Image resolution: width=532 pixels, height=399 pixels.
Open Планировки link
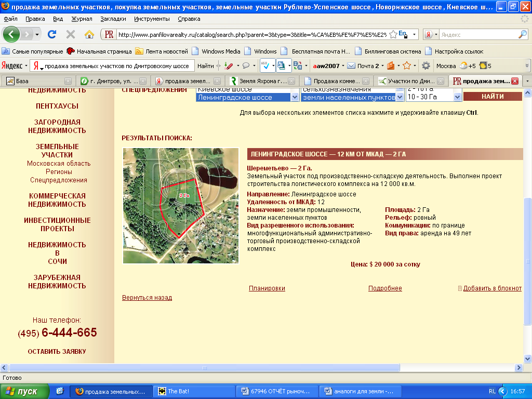[x=267, y=288]
